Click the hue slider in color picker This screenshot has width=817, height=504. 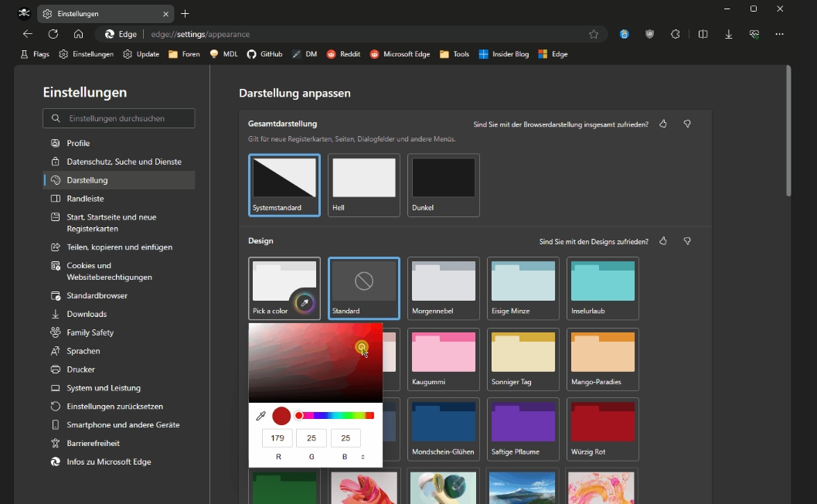coord(334,416)
